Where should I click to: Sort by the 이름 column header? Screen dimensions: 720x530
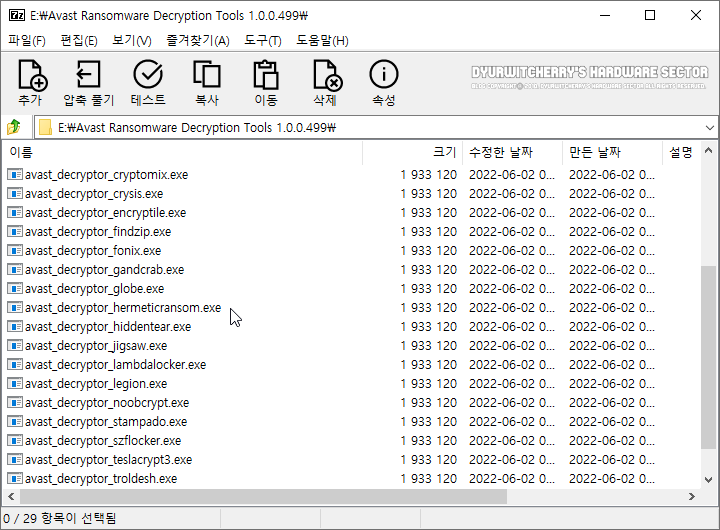pos(183,152)
